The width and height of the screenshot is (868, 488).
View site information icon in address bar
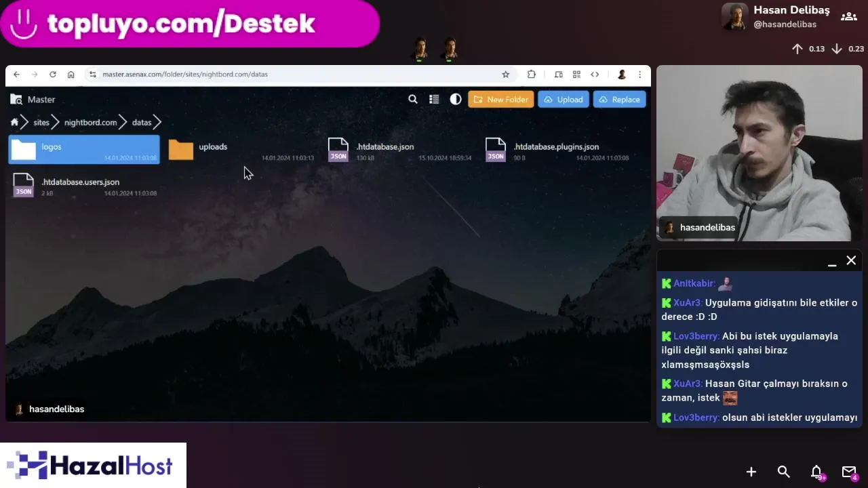point(93,75)
